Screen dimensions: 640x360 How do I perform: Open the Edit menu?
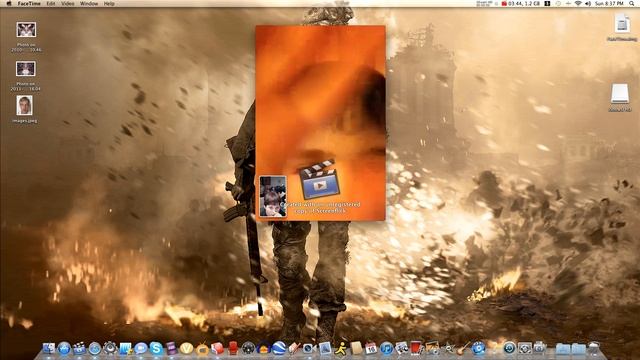51,3
